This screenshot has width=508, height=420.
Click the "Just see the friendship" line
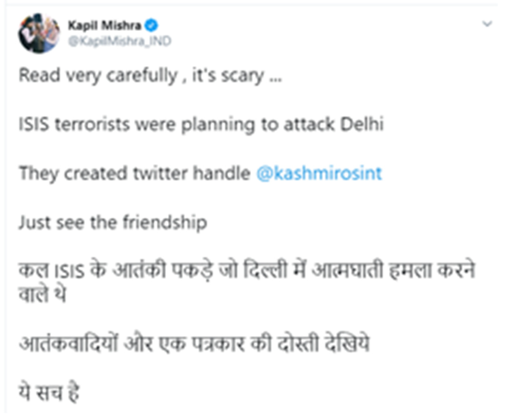point(113,223)
